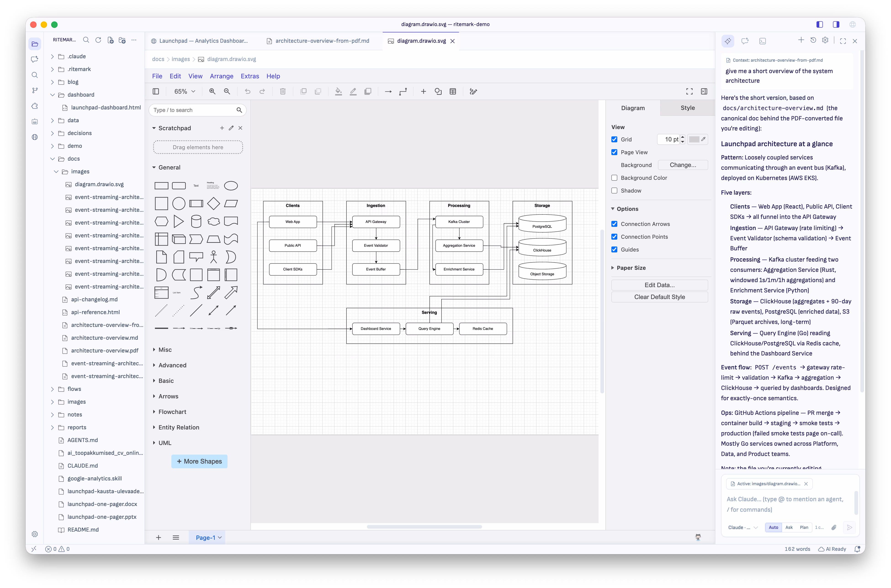Viewport: 891px width, 588px height.
Task: Open the waypoints connector style tool
Action: click(x=403, y=92)
